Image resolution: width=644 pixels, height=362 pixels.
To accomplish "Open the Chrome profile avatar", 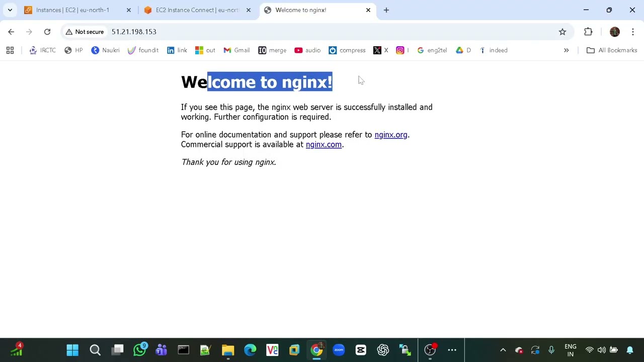I will [614, 32].
